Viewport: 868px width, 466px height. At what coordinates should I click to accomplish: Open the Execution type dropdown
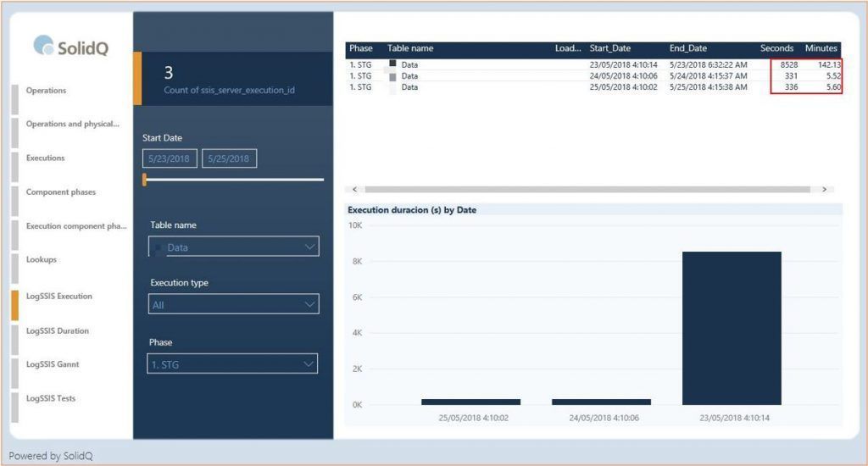click(x=234, y=304)
